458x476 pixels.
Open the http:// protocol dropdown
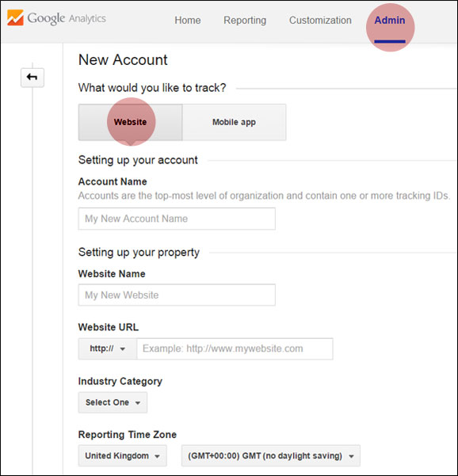pyautogui.click(x=108, y=348)
